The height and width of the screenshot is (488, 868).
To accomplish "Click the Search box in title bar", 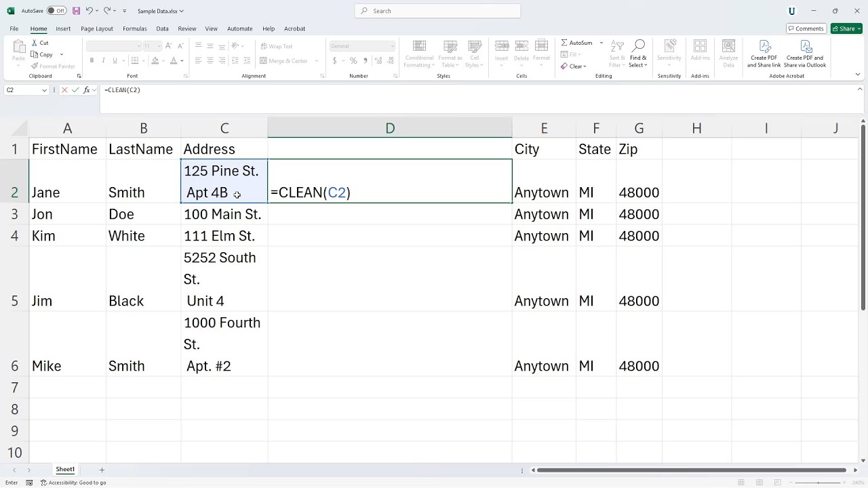I will click(x=437, y=11).
